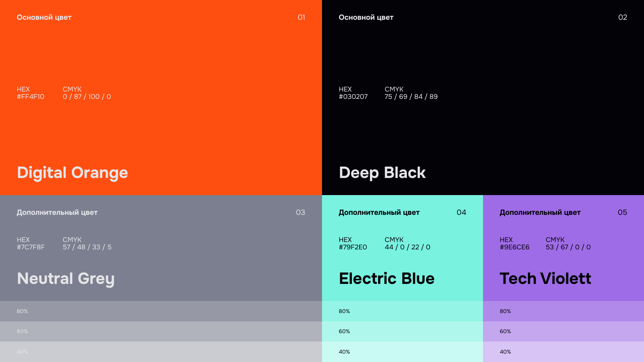Click the Tech Violett heading
644x362 pixels.
pos(545,279)
